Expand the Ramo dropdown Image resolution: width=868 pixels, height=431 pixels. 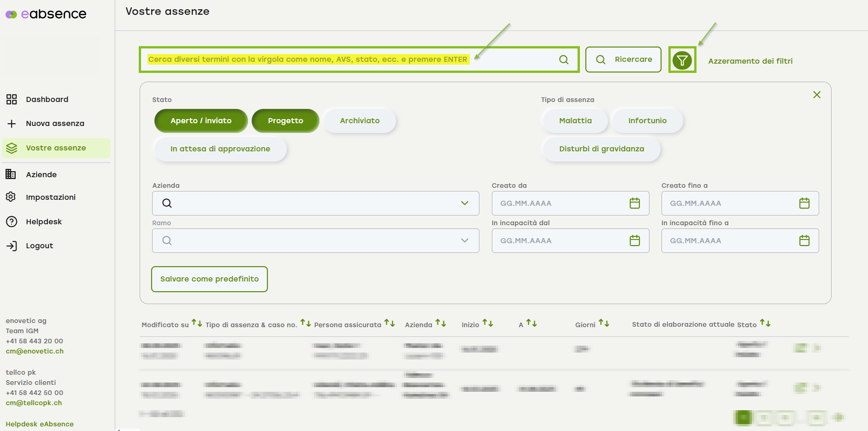click(464, 240)
